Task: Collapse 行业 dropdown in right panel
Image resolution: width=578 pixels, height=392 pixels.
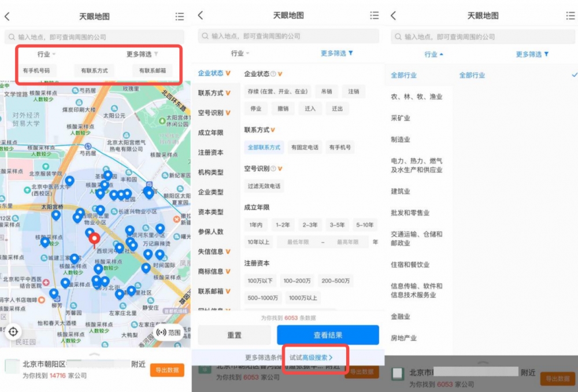Action: tap(434, 54)
